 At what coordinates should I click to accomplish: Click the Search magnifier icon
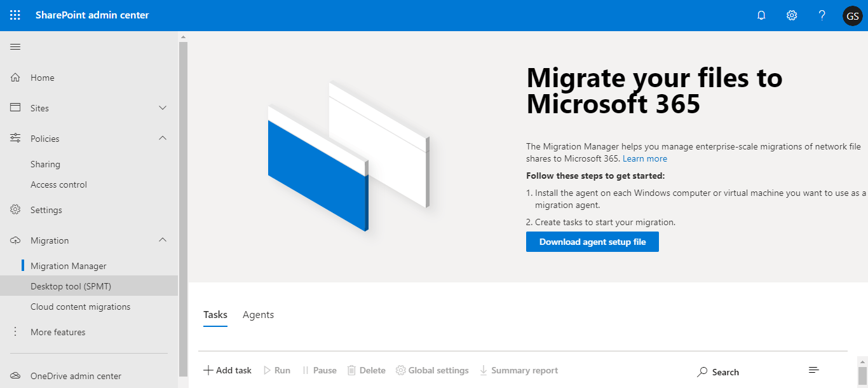click(702, 372)
